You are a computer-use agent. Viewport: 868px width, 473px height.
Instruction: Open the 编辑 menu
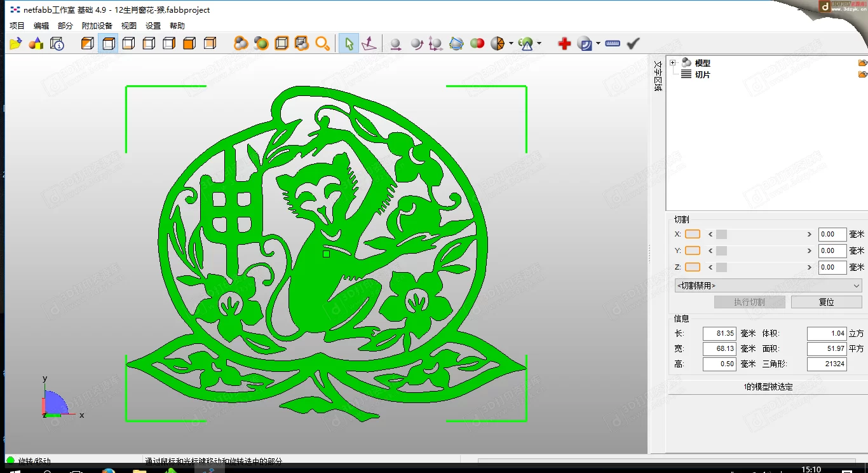(41, 26)
